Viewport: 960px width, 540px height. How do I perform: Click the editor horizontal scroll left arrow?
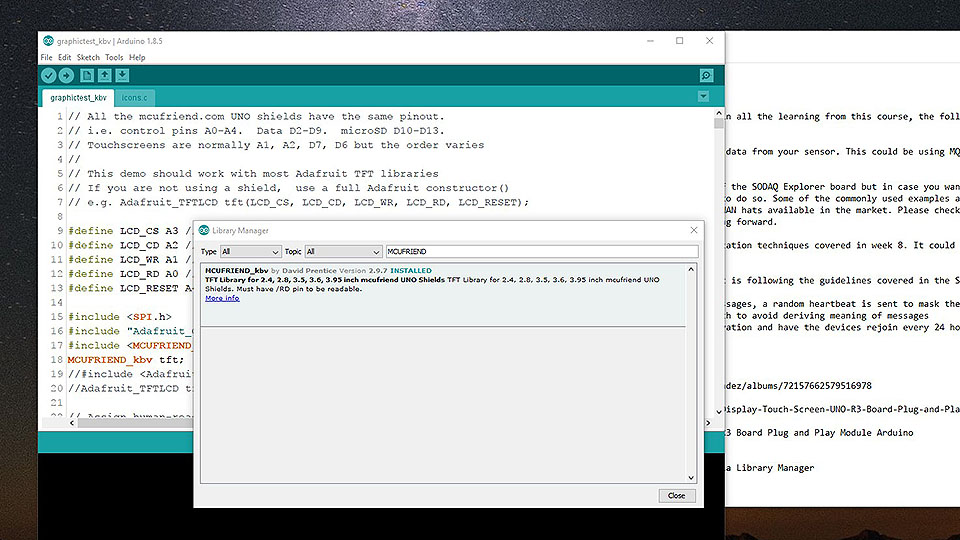coord(72,422)
